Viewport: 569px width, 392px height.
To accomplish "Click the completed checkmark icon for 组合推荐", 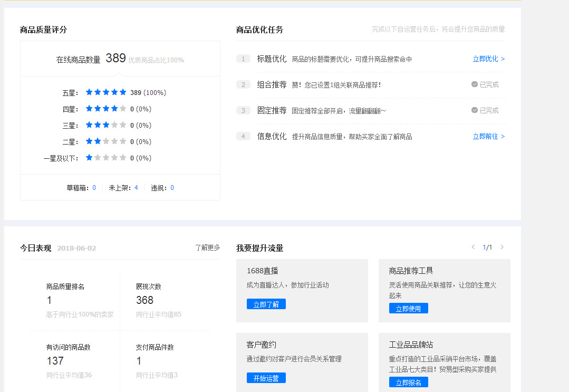I will (x=474, y=84).
